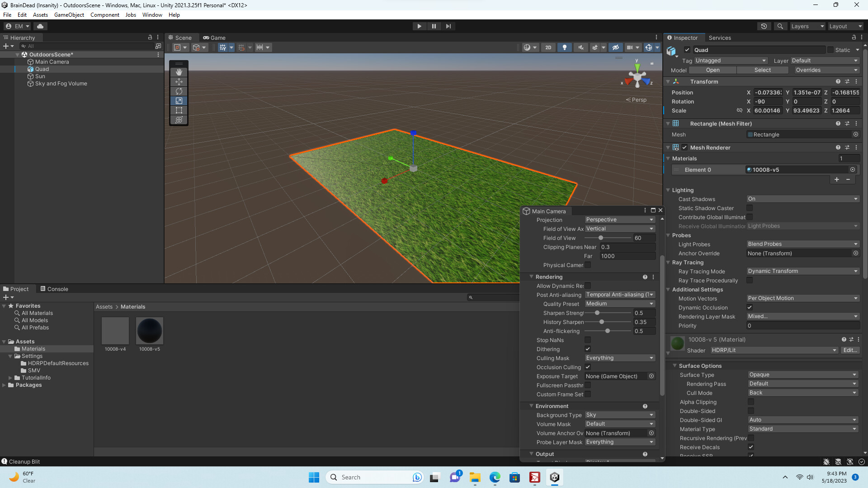Toggle the Dithering checkbox

588,349
